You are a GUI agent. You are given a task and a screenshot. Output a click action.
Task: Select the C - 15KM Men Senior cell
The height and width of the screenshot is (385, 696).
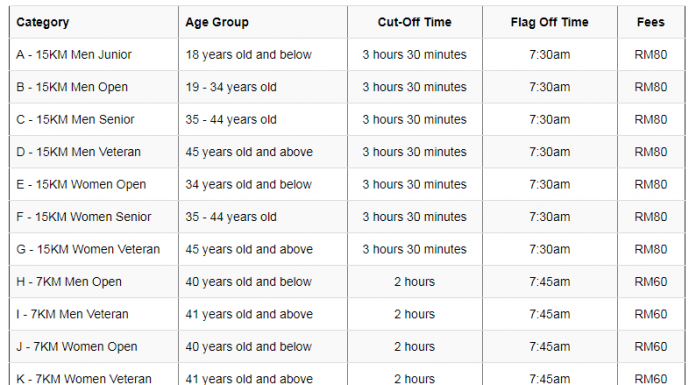94,119
